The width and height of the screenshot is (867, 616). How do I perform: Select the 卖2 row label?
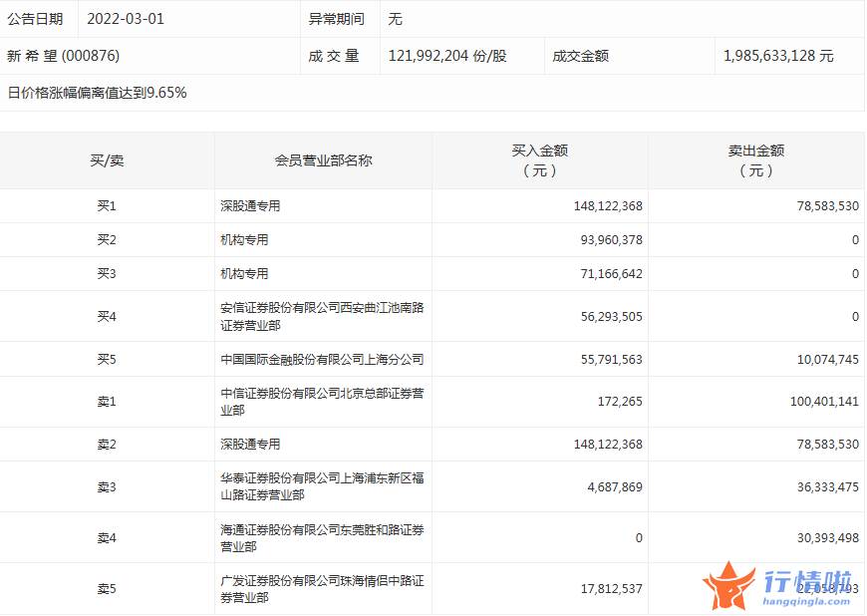tap(107, 445)
